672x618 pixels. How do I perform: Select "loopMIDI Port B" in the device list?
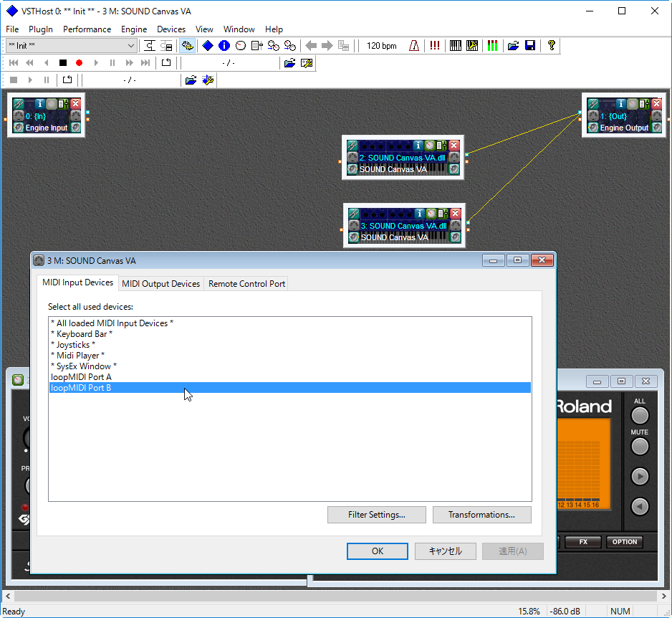tap(290, 388)
